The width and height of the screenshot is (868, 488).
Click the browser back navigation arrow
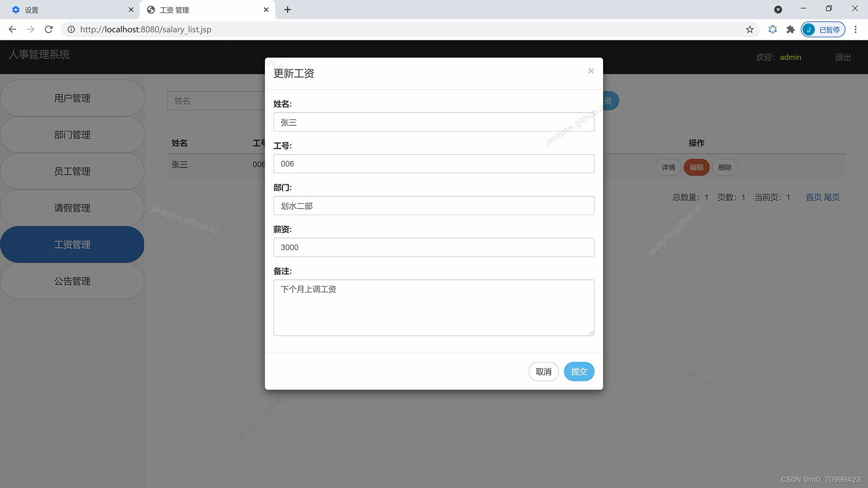point(12,29)
